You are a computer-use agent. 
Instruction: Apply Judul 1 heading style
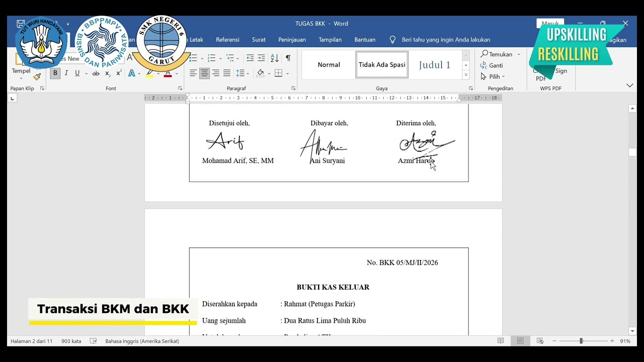[x=435, y=65]
